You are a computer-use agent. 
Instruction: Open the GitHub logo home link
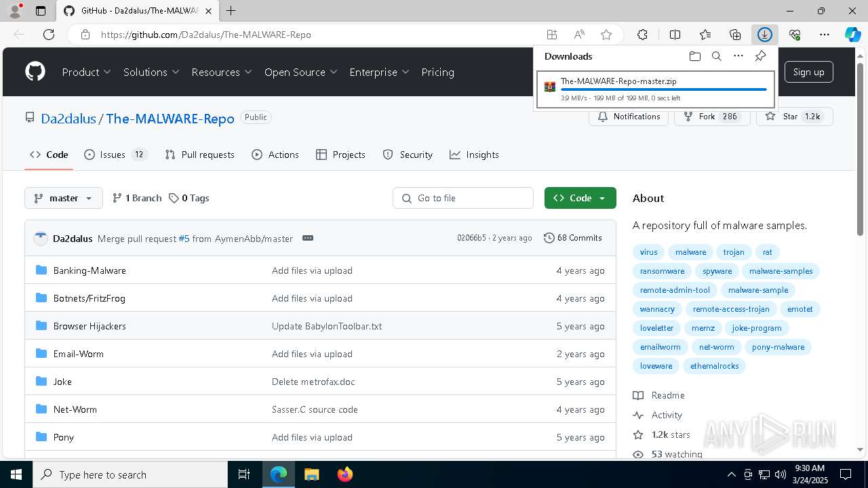point(35,72)
